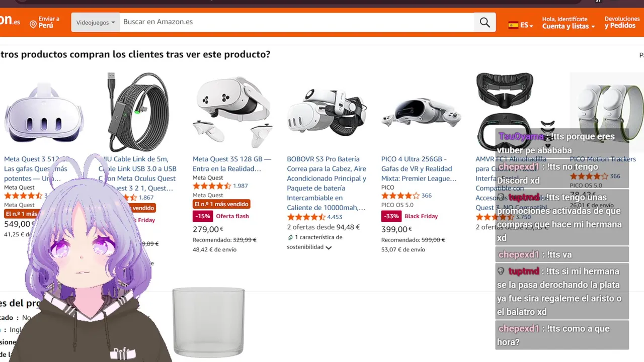Screen dimensions: 644x362
Task: Click the delivery location pin icon
Action: (x=33, y=24)
